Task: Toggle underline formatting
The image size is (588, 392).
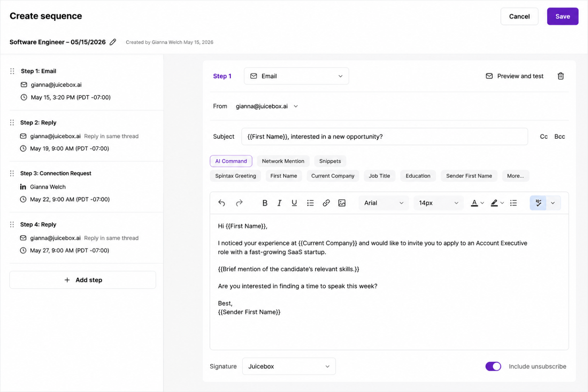Action: click(x=294, y=203)
